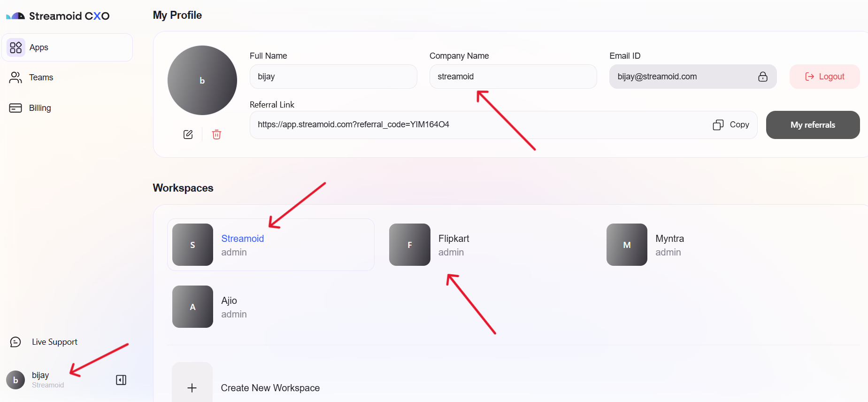This screenshot has height=402, width=868.
Task: Click the large profile avatar circle
Action: click(202, 80)
